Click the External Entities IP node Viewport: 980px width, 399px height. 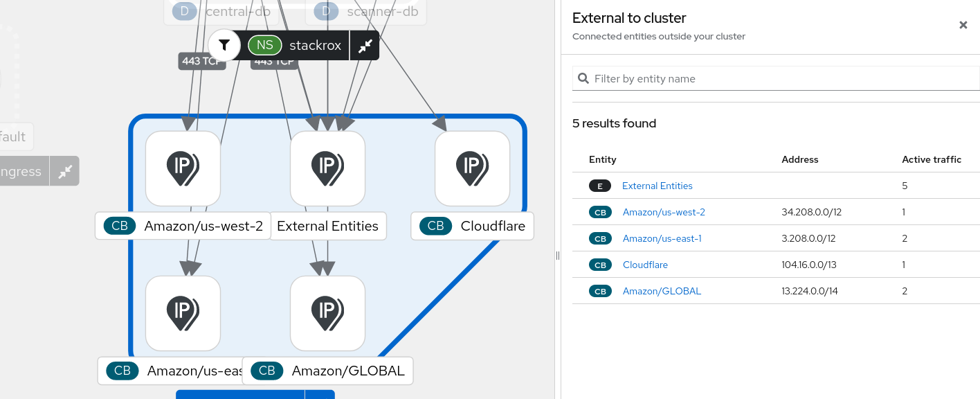[x=327, y=168]
